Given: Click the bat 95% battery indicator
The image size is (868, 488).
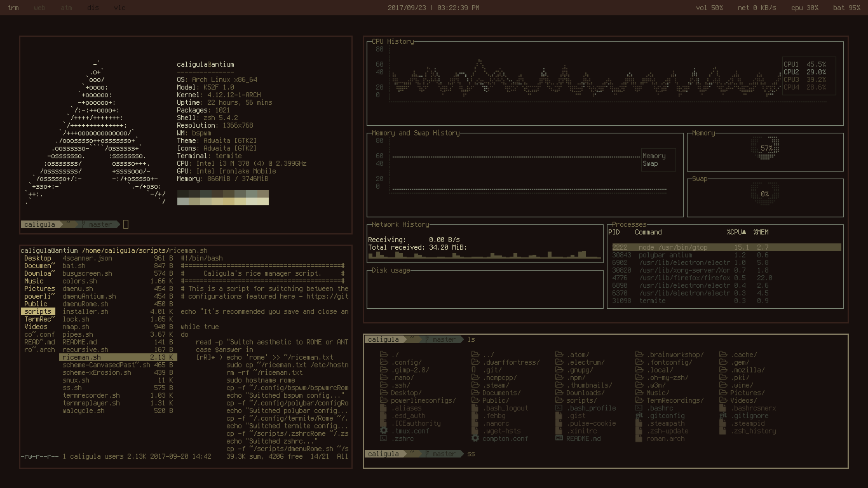Looking at the screenshot, I should pos(846,8).
